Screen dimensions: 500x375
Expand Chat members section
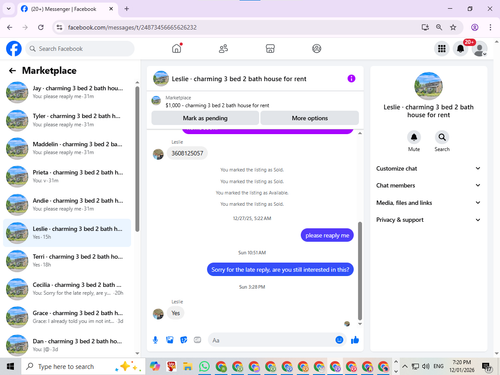pyautogui.click(x=428, y=185)
